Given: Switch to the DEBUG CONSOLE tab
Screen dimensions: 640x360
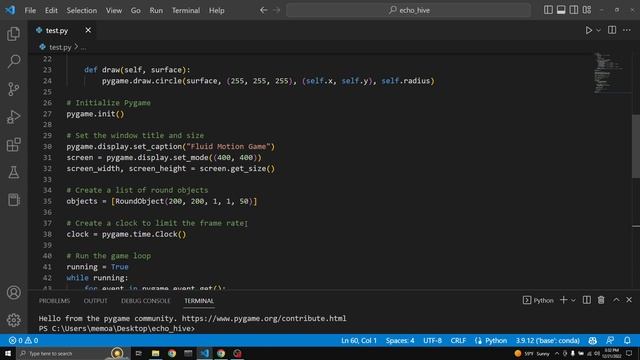Looking at the screenshot, I should pyautogui.click(x=145, y=301).
